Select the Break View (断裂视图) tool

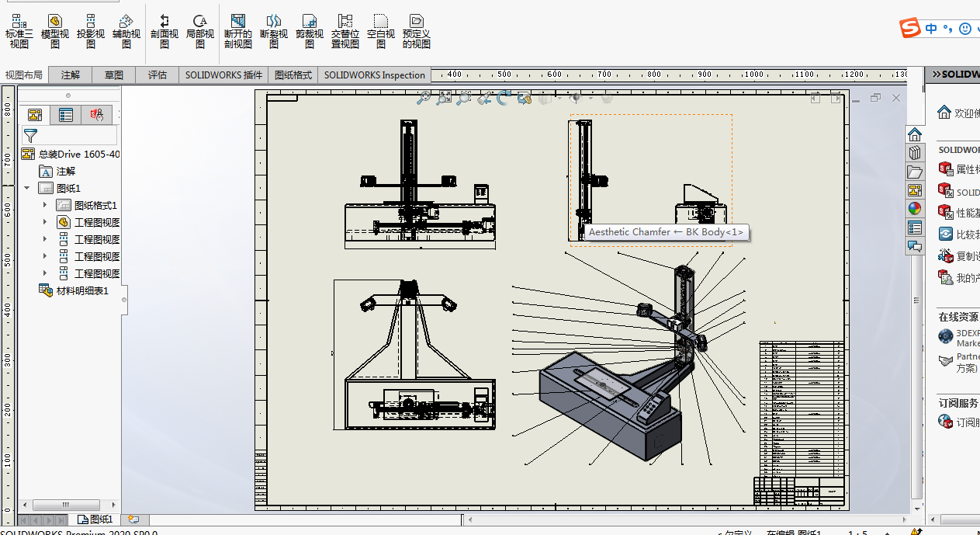274,31
